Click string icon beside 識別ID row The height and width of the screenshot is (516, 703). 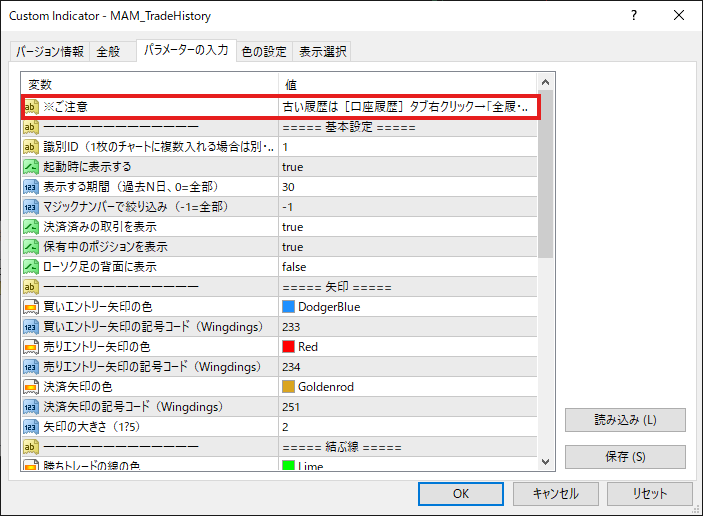(x=30, y=147)
